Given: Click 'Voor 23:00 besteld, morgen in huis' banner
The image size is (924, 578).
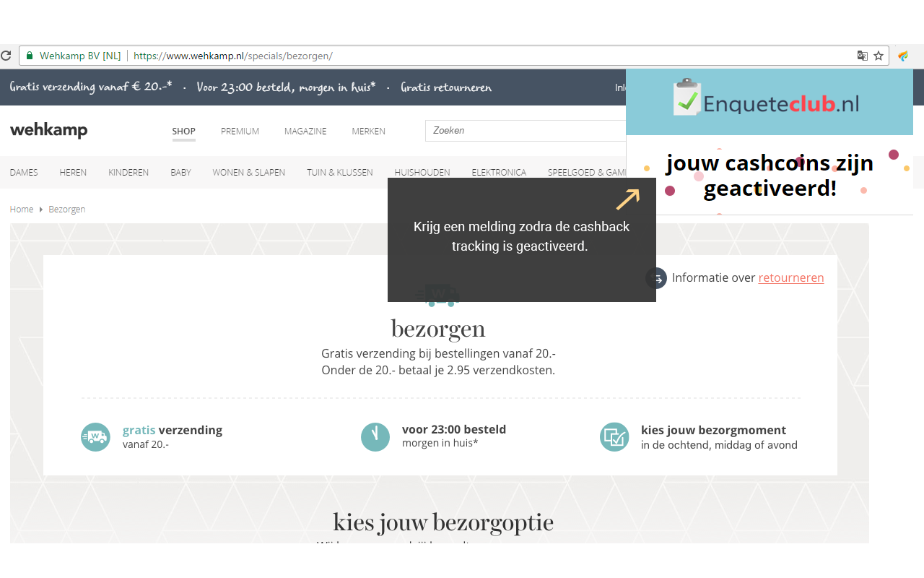Looking at the screenshot, I should (x=286, y=87).
